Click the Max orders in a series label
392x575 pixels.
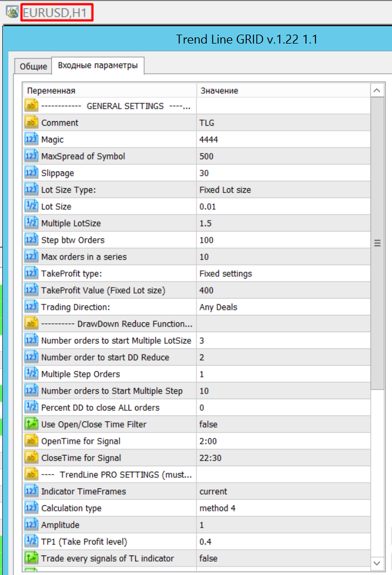pos(84,257)
